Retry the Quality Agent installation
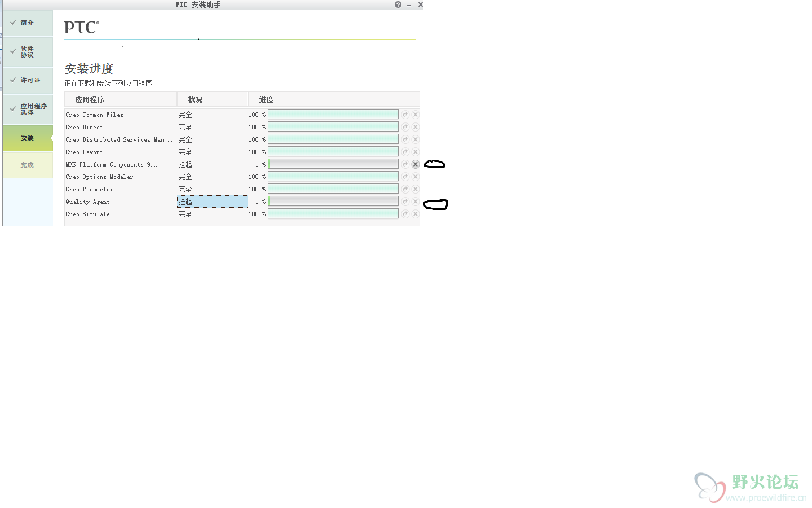This screenshot has height=508, width=812. (405, 202)
